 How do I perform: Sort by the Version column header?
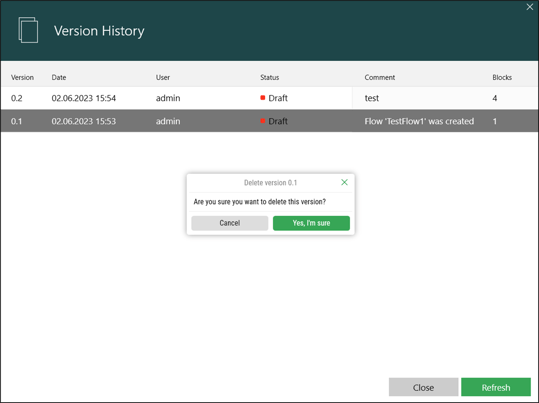(22, 77)
